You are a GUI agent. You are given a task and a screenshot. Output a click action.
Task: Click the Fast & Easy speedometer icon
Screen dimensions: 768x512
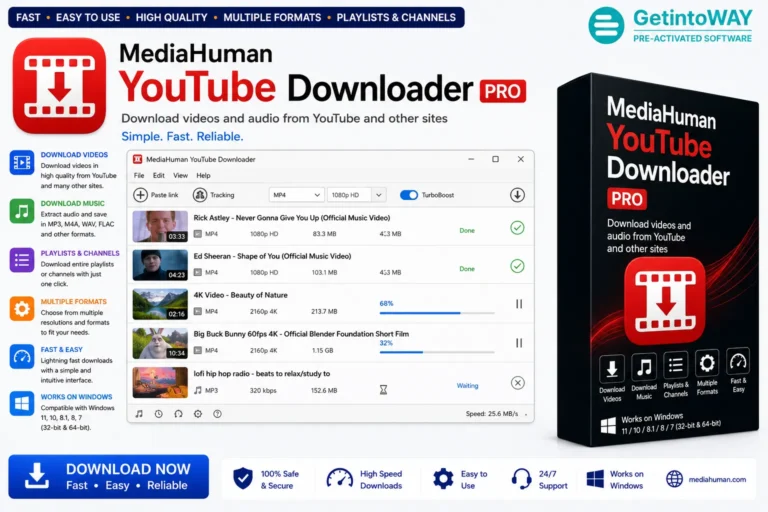pos(22,357)
